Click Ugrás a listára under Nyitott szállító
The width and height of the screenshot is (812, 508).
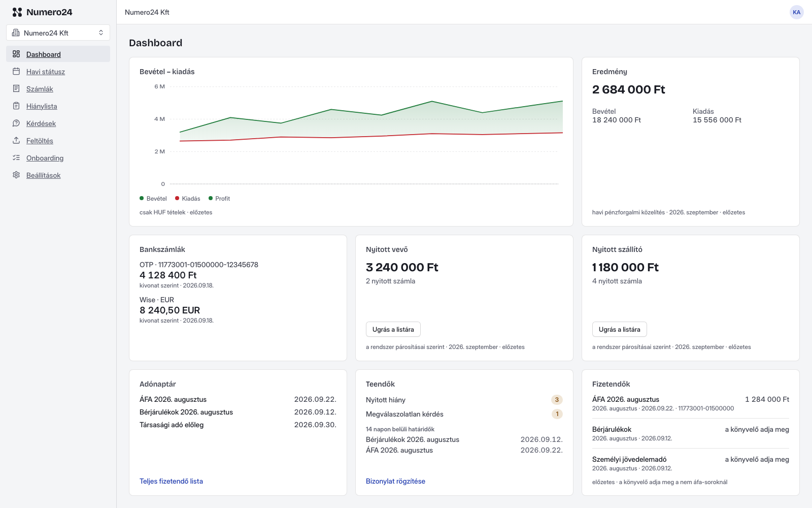coord(620,329)
